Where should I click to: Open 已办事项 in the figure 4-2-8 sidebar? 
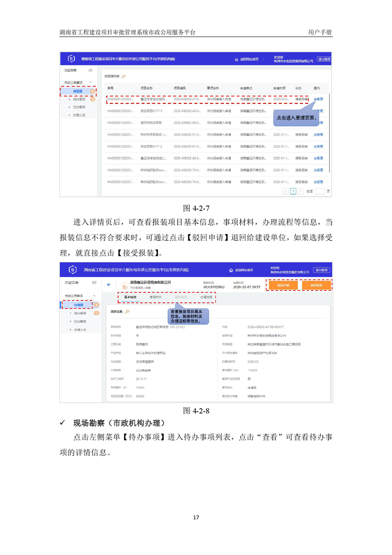[x=80, y=322]
